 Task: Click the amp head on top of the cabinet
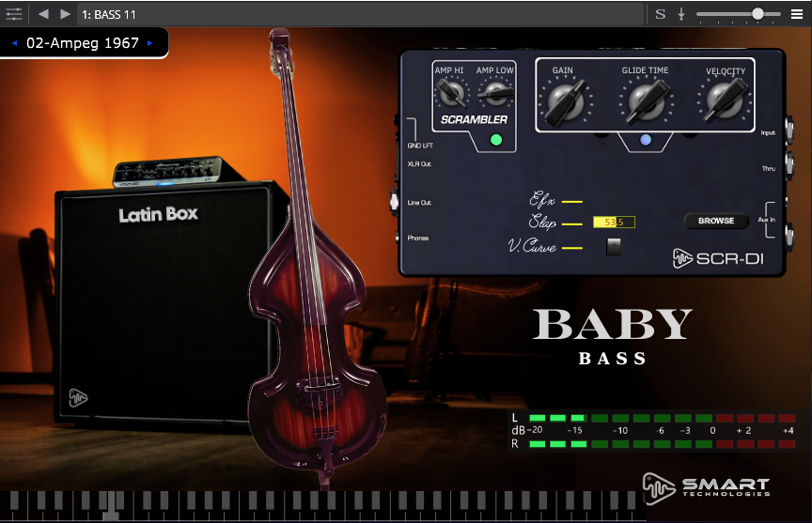click(x=168, y=171)
